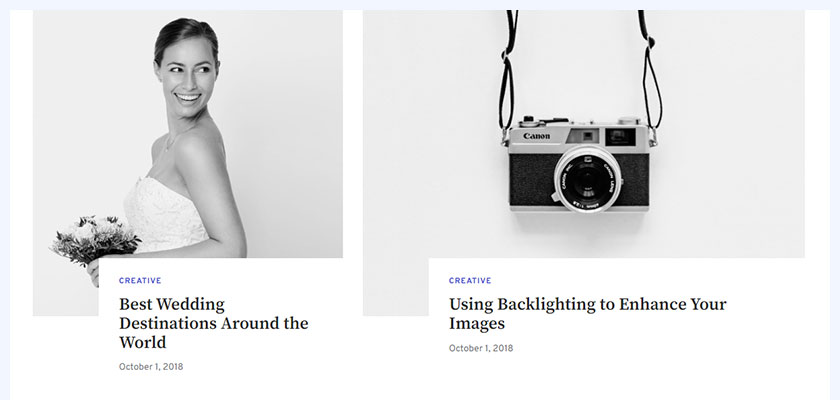Click the bride's flower bouquet
This screenshot has width=840, height=400.
point(95,239)
